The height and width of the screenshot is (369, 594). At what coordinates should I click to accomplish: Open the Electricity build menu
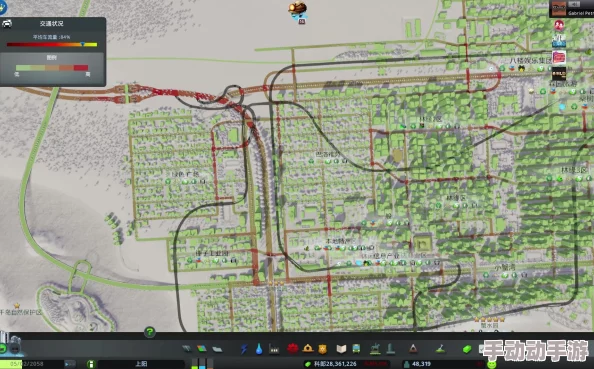click(244, 349)
